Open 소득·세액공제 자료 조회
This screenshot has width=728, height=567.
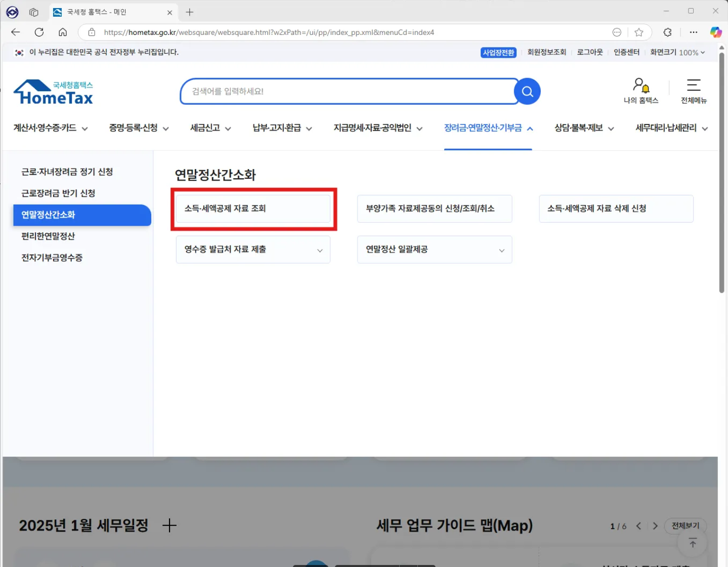253,209
